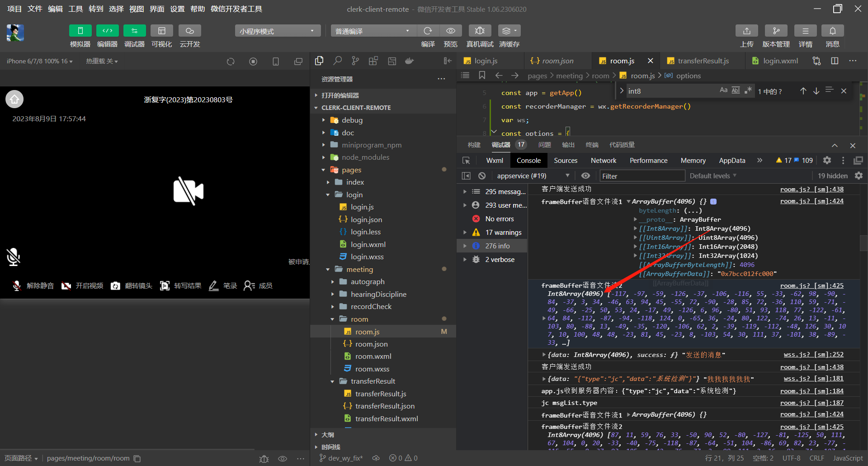The image size is (868, 466).
Task: Click the preview eye icon
Action: (x=451, y=31)
